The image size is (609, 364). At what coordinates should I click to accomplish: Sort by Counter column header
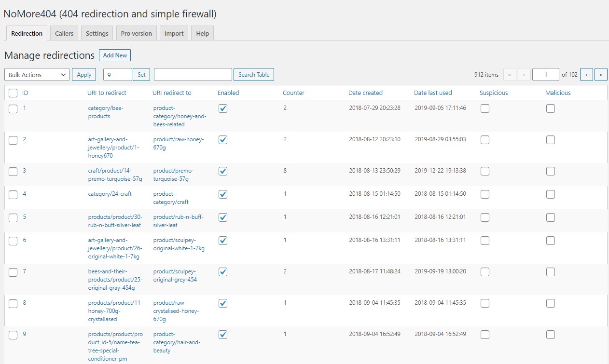[293, 93]
